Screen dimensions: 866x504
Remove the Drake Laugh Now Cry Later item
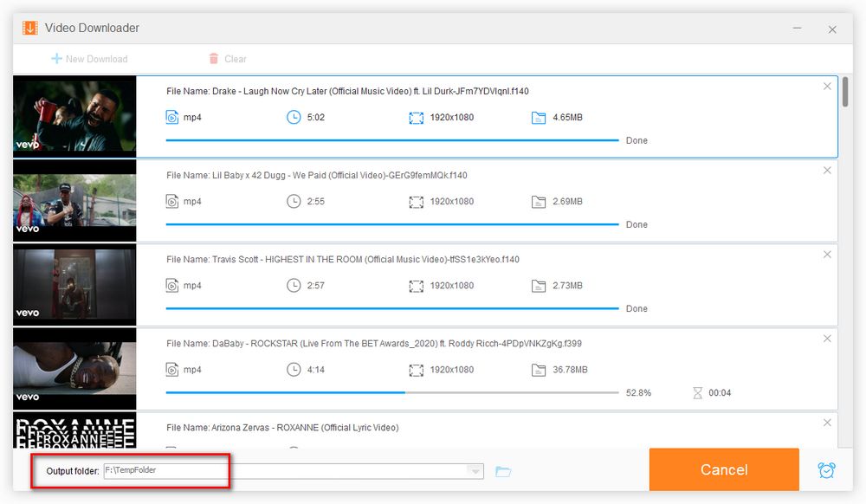click(827, 86)
